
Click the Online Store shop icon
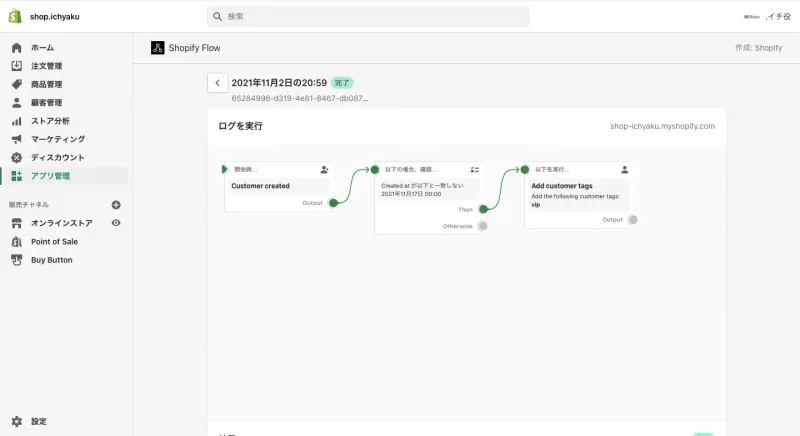(16, 223)
